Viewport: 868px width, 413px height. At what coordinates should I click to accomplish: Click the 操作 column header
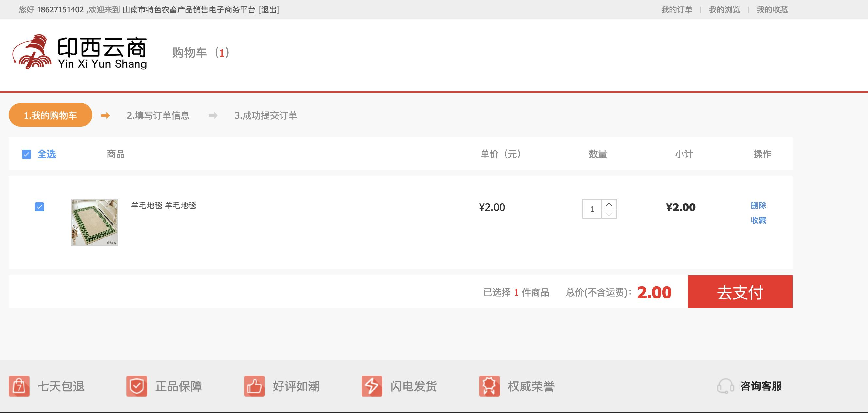[762, 154]
